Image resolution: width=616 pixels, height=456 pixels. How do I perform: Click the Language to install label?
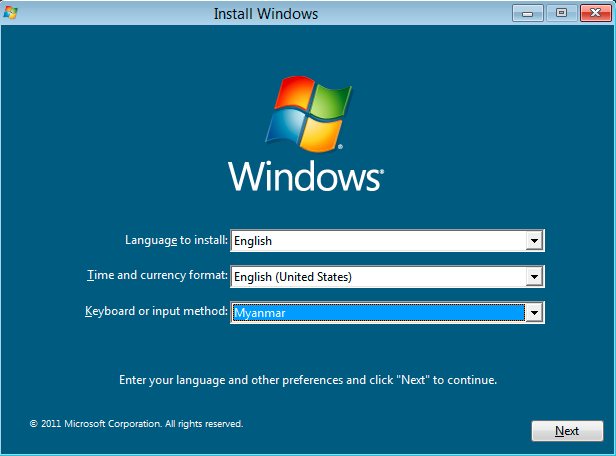point(176,240)
